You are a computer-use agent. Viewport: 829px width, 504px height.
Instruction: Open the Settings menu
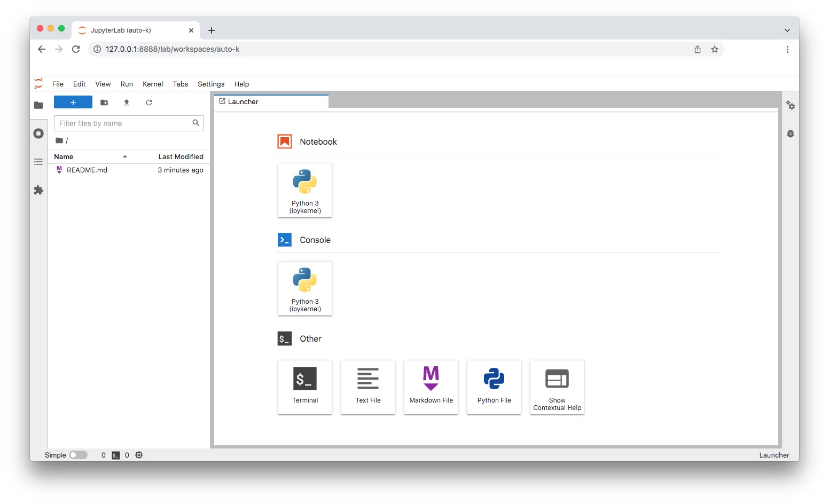(211, 84)
